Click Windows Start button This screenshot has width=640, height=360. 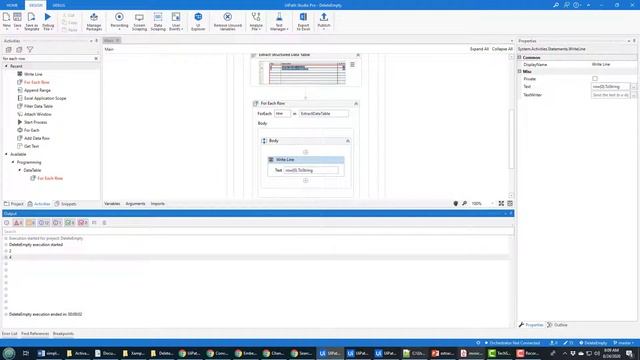(9, 353)
